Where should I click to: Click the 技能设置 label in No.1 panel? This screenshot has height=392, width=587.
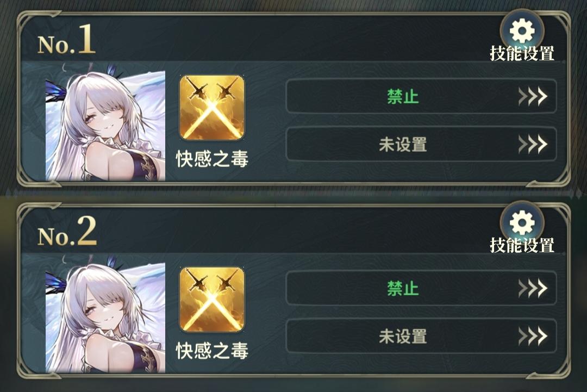point(522,53)
